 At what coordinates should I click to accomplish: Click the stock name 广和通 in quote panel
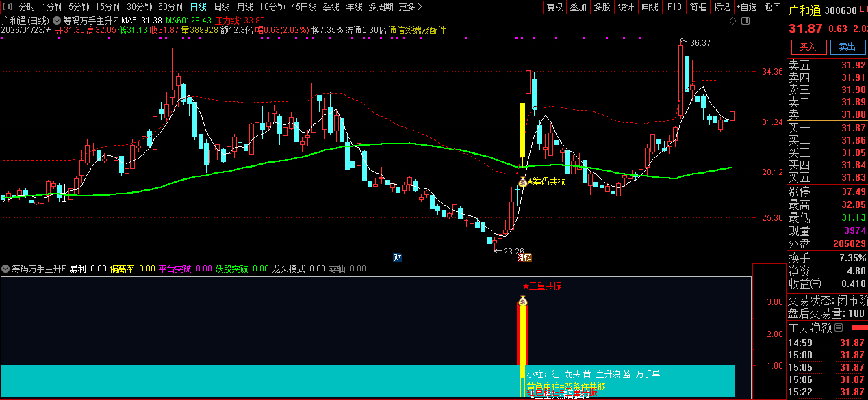click(804, 10)
